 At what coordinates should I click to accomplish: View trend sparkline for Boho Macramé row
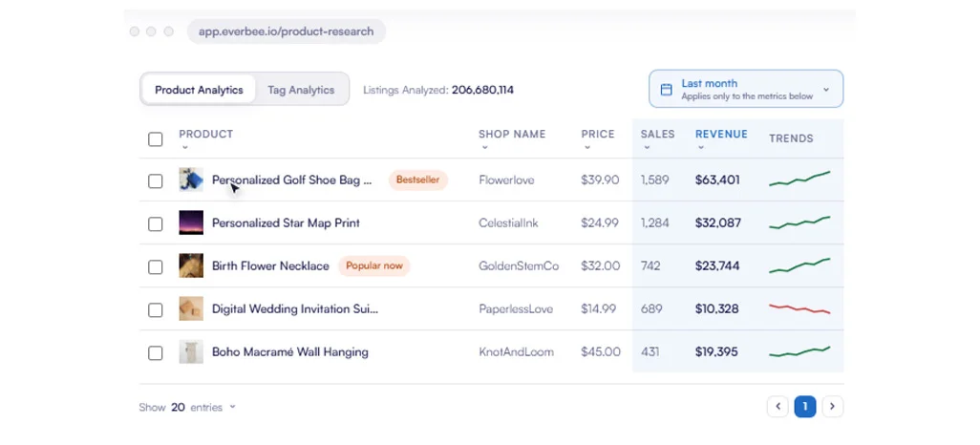tap(799, 351)
